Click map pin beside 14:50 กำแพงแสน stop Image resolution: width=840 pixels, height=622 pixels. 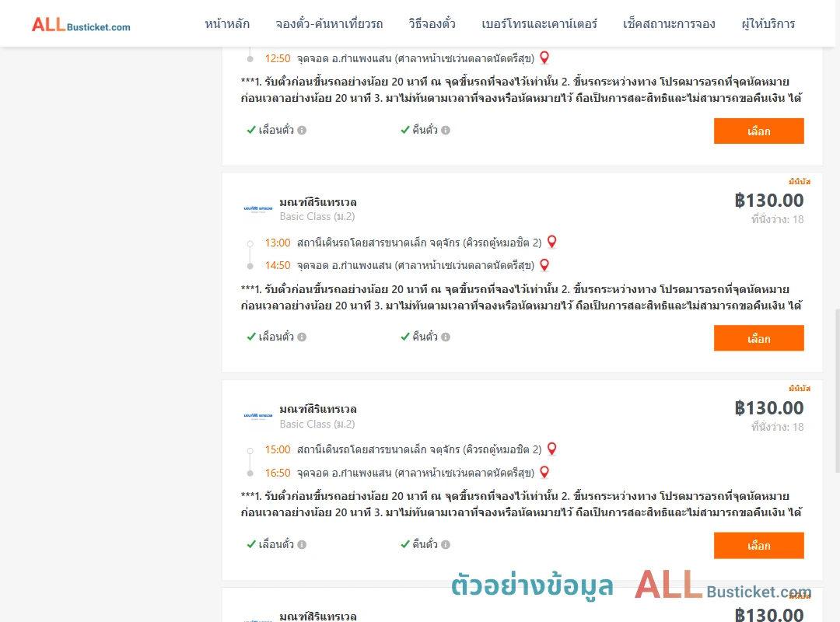544,264
